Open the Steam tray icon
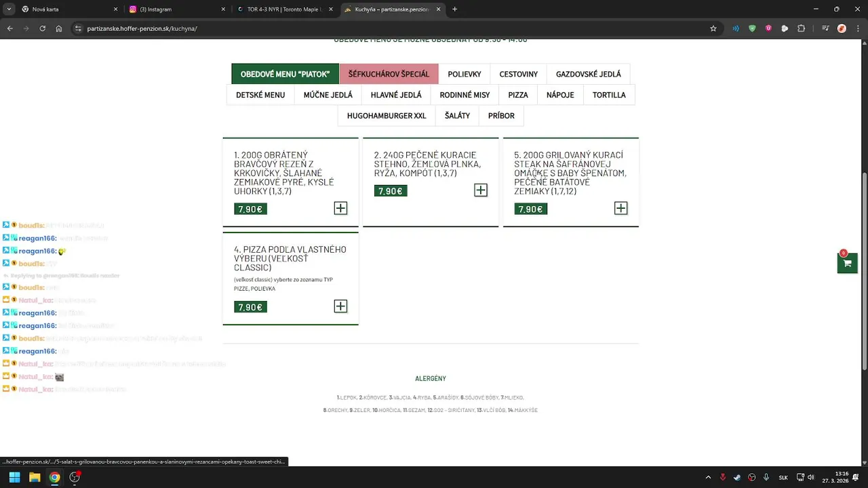This screenshot has height=488, width=868. pyautogui.click(x=738, y=477)
